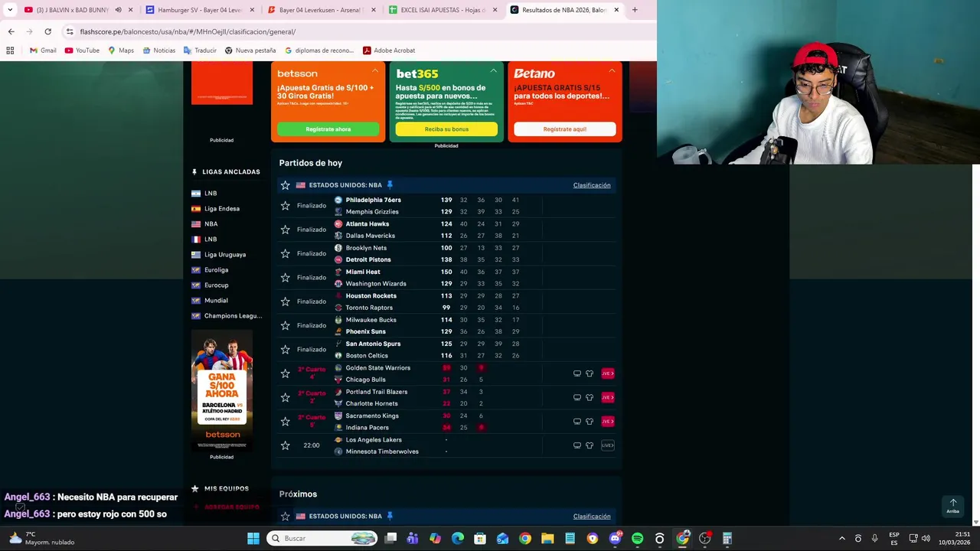
Task: Open File Explorer from the taskbar
Action: click(x=547, y=539)
